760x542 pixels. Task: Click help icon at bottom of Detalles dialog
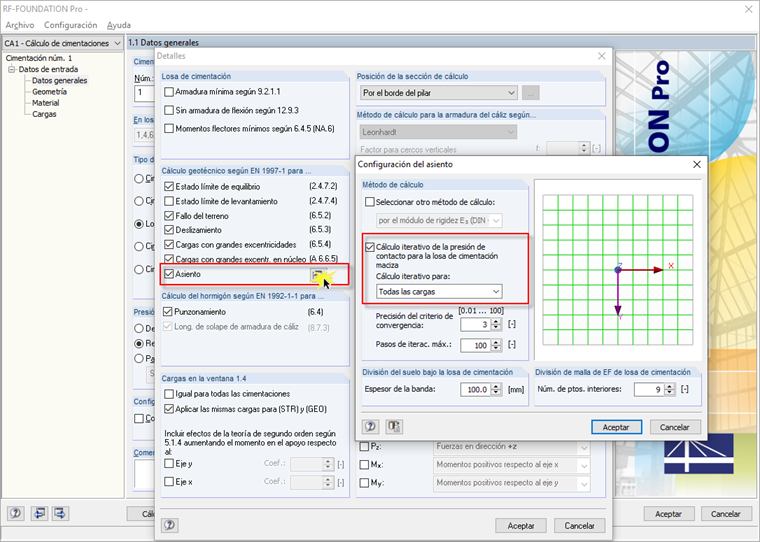tap(170, 525)
